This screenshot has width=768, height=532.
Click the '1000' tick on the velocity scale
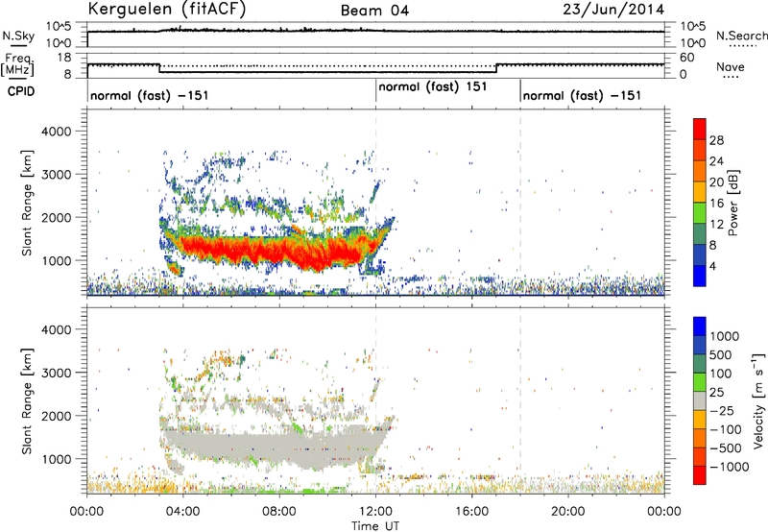[x=724, y=336]
